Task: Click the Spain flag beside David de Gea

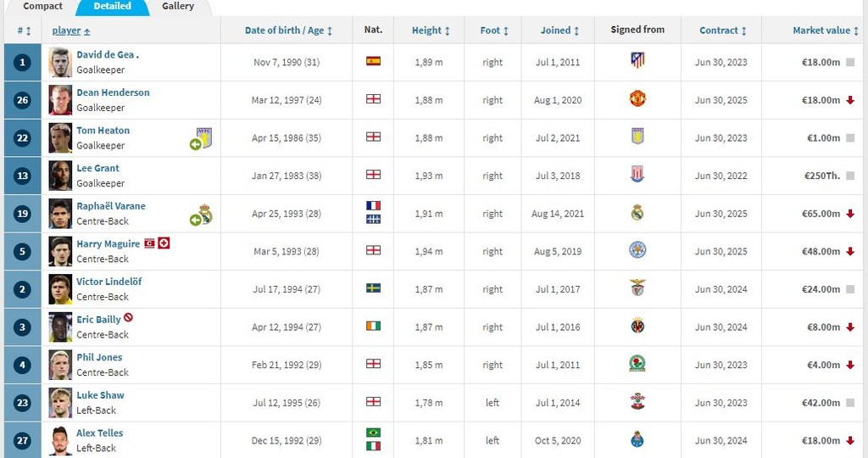Action: coord(373,61)
